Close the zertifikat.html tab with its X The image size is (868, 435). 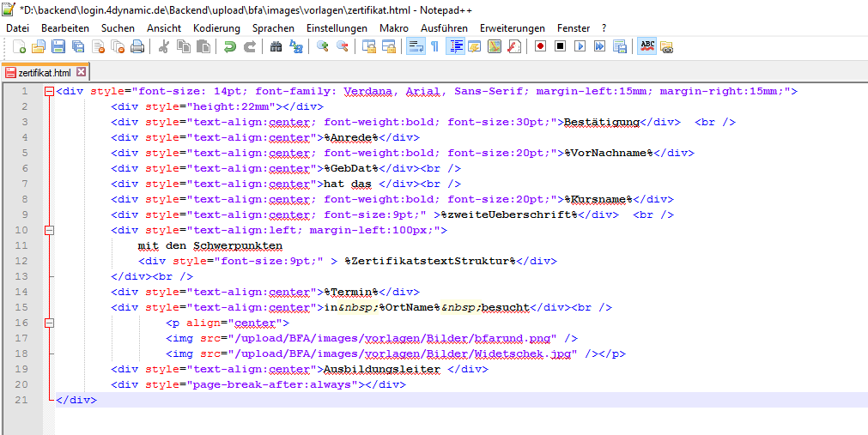coord(81,72)
